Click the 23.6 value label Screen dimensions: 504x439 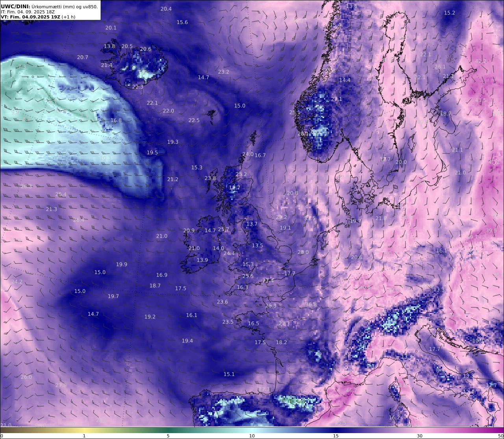[x=222, y=302]
